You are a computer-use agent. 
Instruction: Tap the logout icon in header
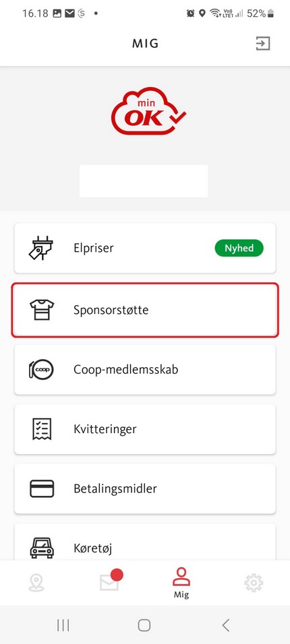(263, 43)
